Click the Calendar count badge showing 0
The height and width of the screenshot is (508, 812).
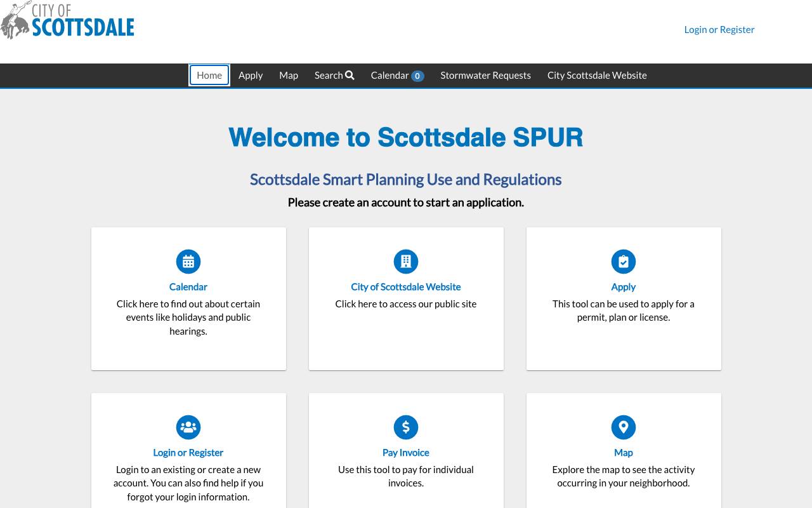click(417, 76)
